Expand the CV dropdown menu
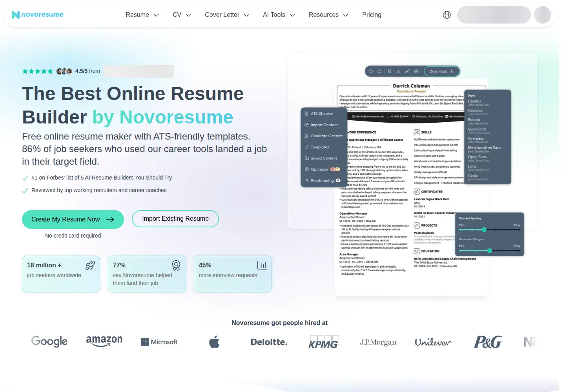The height and width of the screenshot is (392, 565). (x=182, y=15)
